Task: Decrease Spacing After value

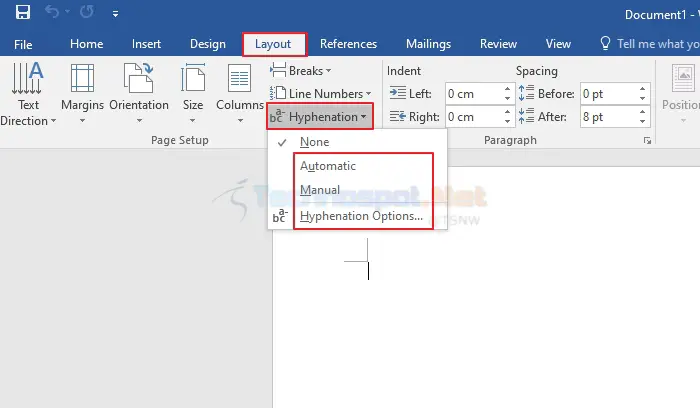Action: 642,122
